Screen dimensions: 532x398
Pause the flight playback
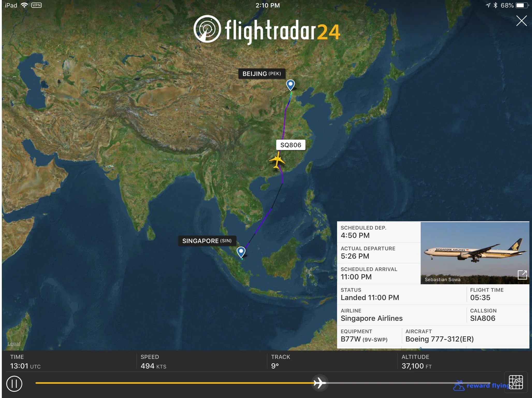coord(14,384)
